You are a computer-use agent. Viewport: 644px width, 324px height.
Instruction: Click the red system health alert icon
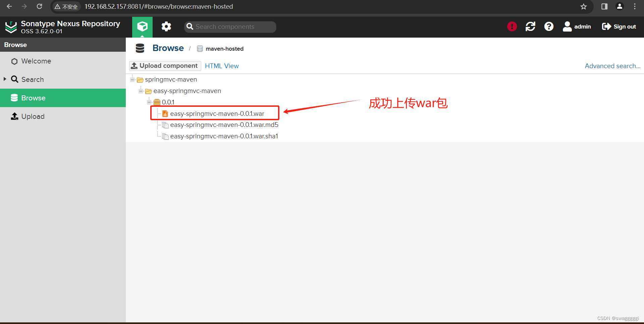click(x=512, y=27)
